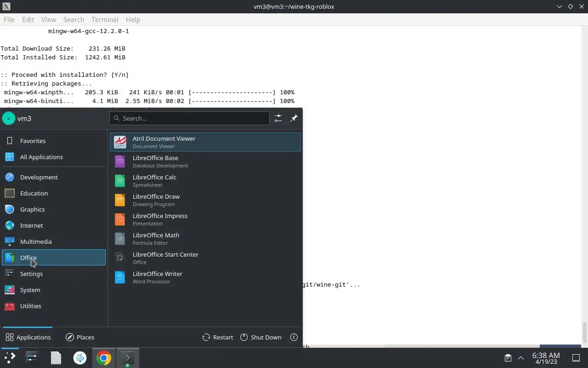The height and width of the screenshot is (368, 588).
Task: Expand more session options arrow
Action: [x=294, y=337]
